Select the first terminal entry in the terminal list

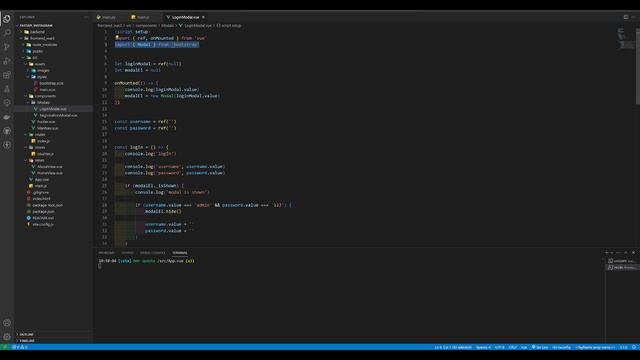tap(622, 261)
